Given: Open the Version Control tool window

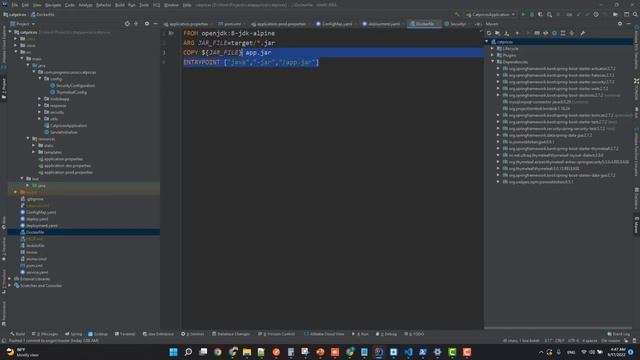Looking at the screenshot, I should tap(276, 334).
